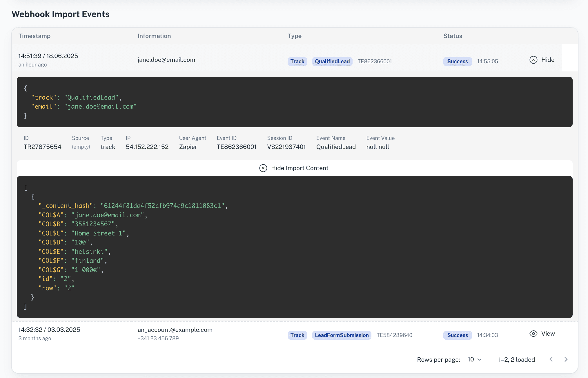Go to the next page arrow

(566, 359)
